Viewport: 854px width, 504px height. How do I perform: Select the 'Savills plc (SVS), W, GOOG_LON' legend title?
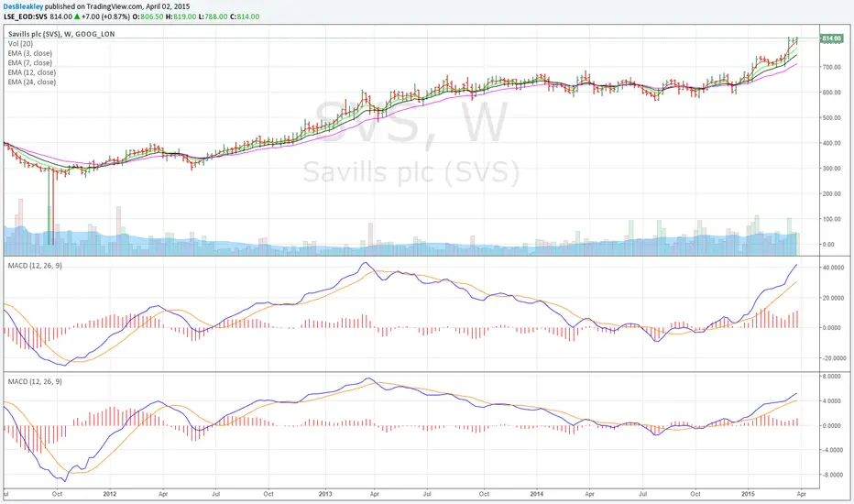(61, 34)
